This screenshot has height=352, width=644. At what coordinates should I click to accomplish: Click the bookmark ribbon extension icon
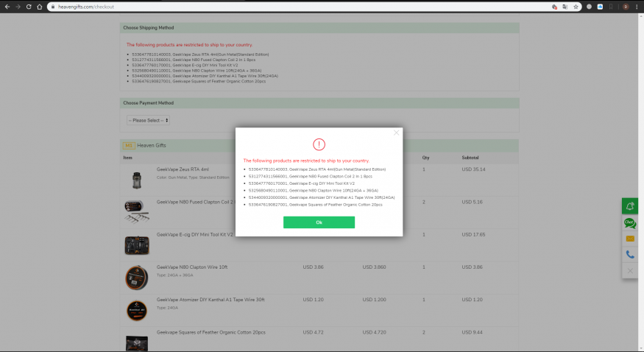(x=611, y=7)
